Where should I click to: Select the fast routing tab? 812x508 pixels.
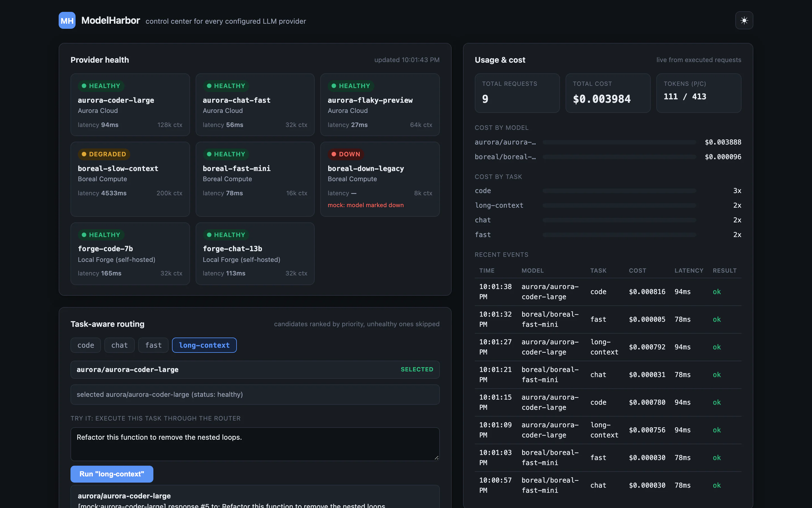pos(153,345)
